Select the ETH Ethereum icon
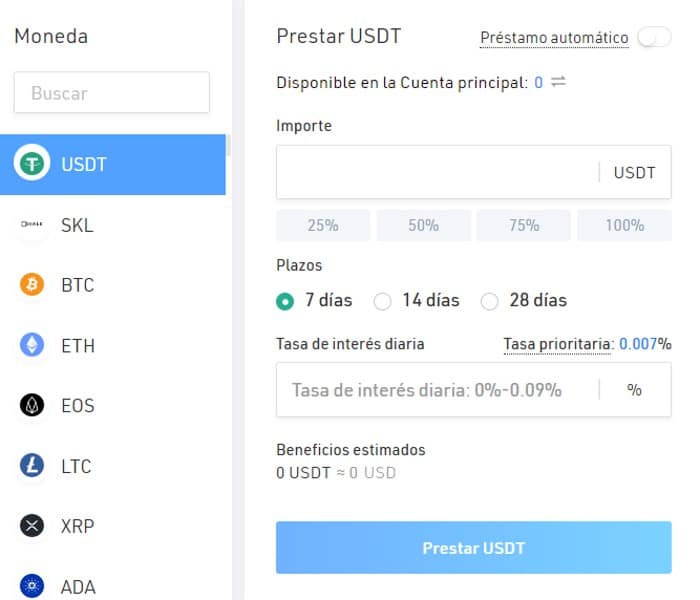The width and height of the screenshot is (700, 600). [x=32, y=345]
